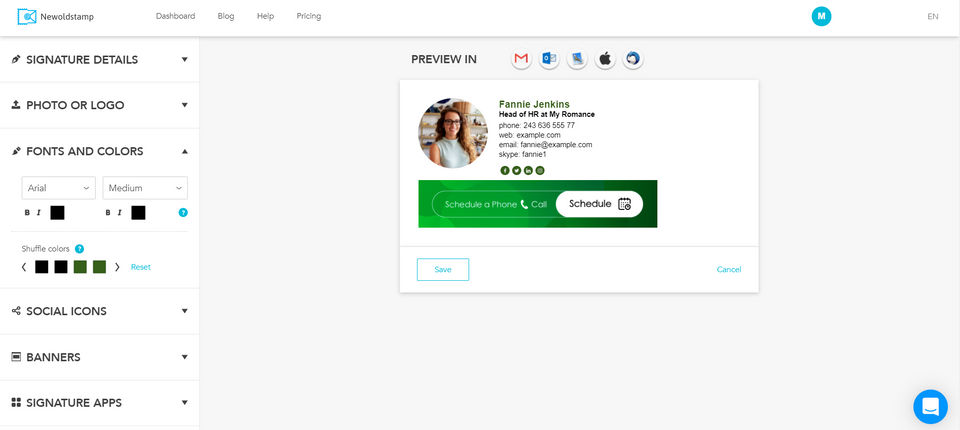Open the EN language selector

pos(932,17)
